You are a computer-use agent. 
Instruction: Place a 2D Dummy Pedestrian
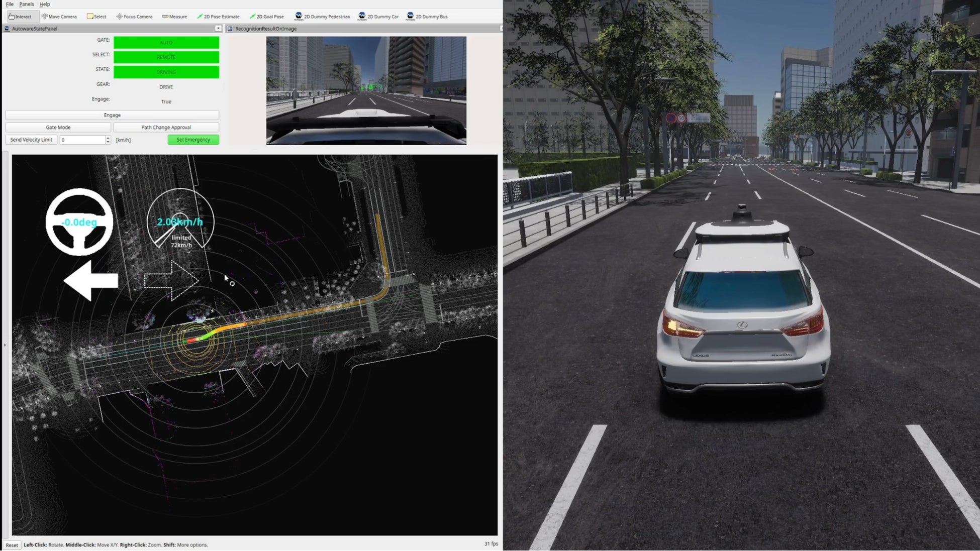tap(323, 17)
